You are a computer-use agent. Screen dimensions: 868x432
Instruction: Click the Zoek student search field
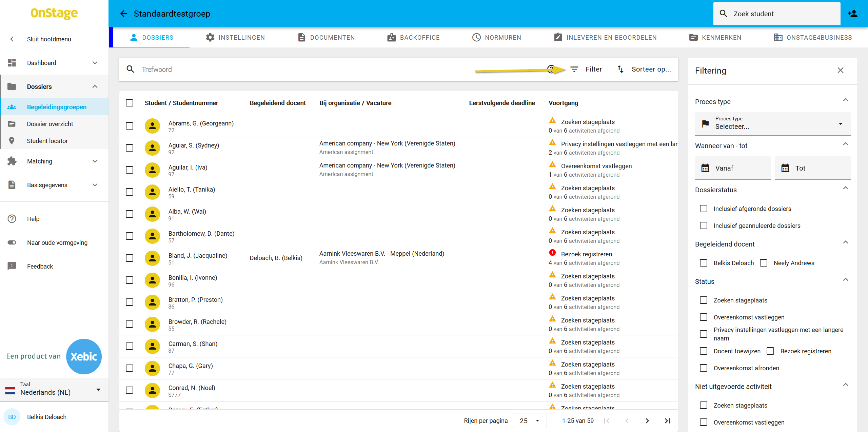coord(777,14)
